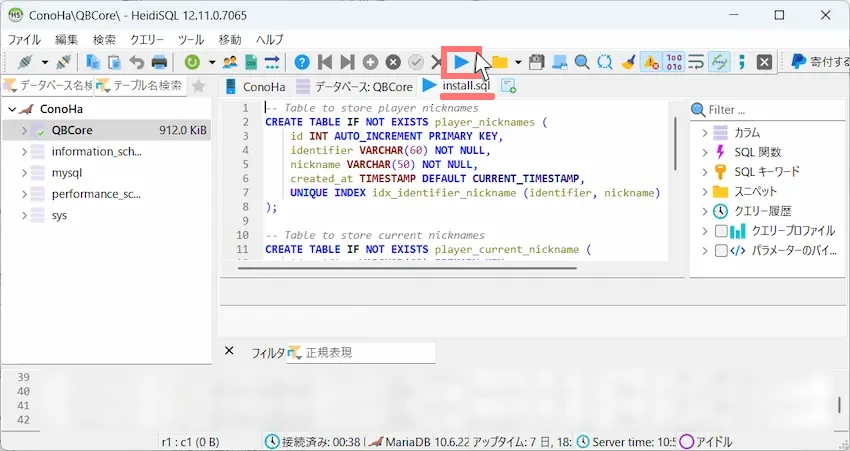Toggle the word wrap icon
The image size is (850, 451).
696,62
